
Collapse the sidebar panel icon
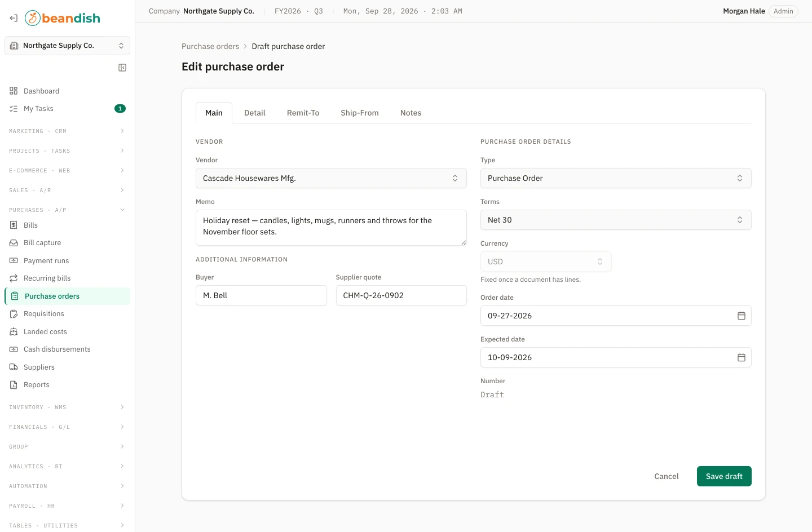point(122,68)
